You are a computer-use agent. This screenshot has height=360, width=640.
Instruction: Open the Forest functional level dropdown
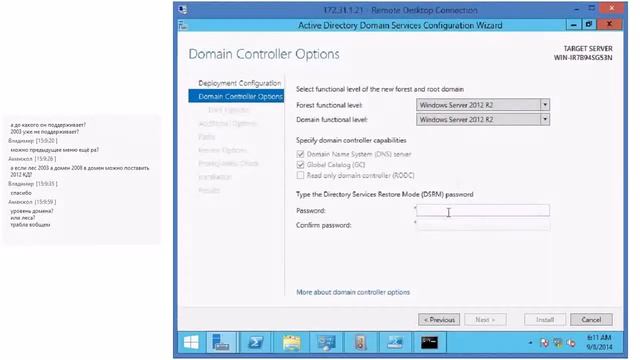pyautogui.click(x=483, y=105)
